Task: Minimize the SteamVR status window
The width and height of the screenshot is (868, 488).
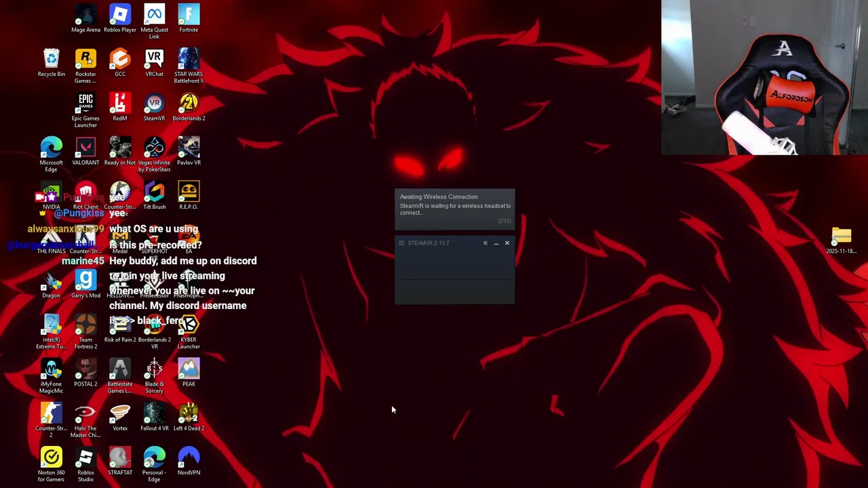Action: pyautogui.click(x=496, y=243)
